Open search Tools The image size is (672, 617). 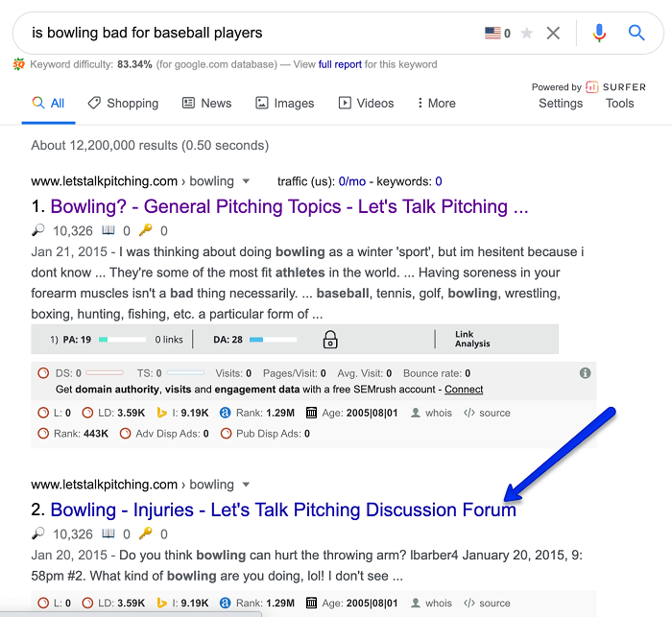[619, 104]
